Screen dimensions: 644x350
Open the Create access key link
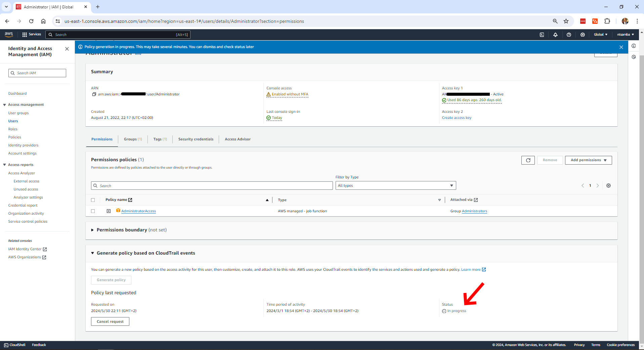(x=456, y=118)
